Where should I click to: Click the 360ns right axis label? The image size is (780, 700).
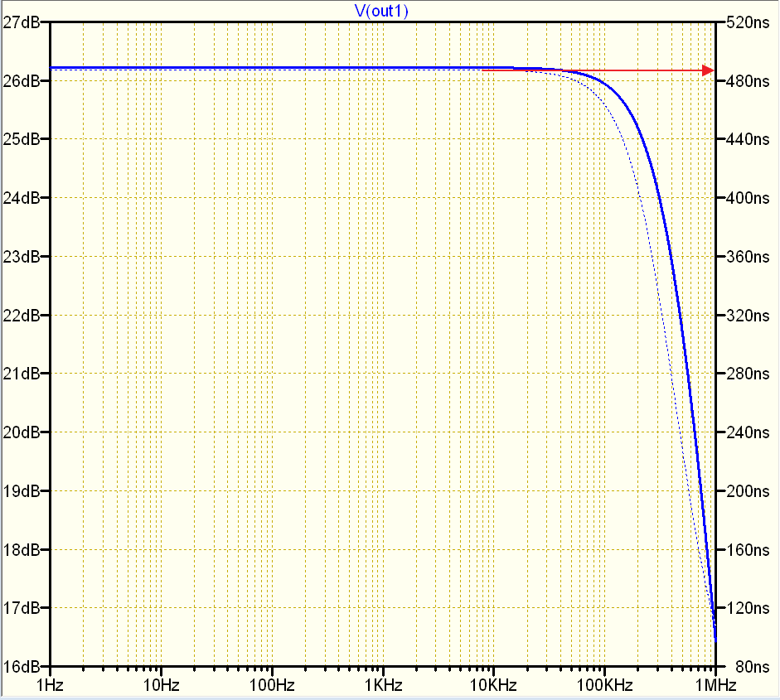(748, 257)
